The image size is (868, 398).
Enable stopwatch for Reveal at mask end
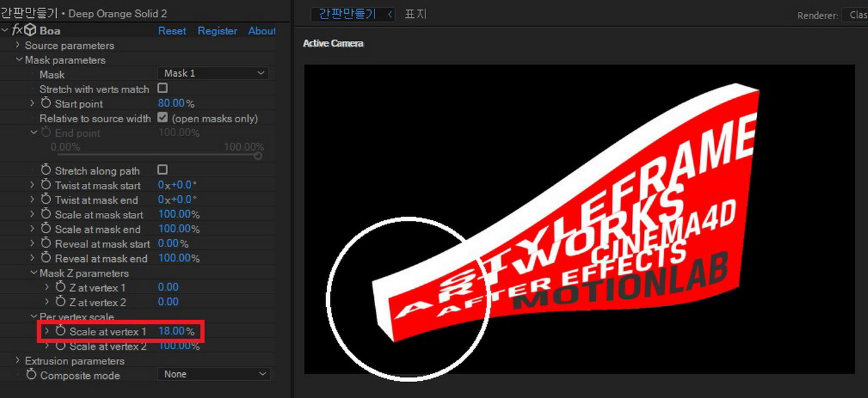(x=46, y=258)
